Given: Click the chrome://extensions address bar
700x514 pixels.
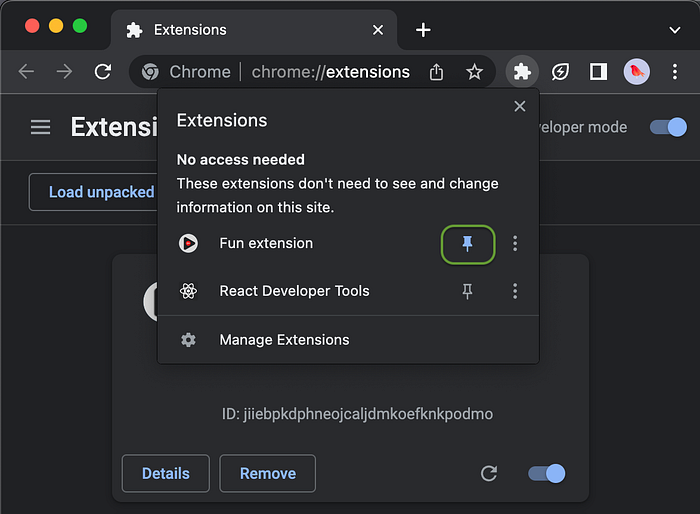Looking at the screenshot, I should [330, 72].
